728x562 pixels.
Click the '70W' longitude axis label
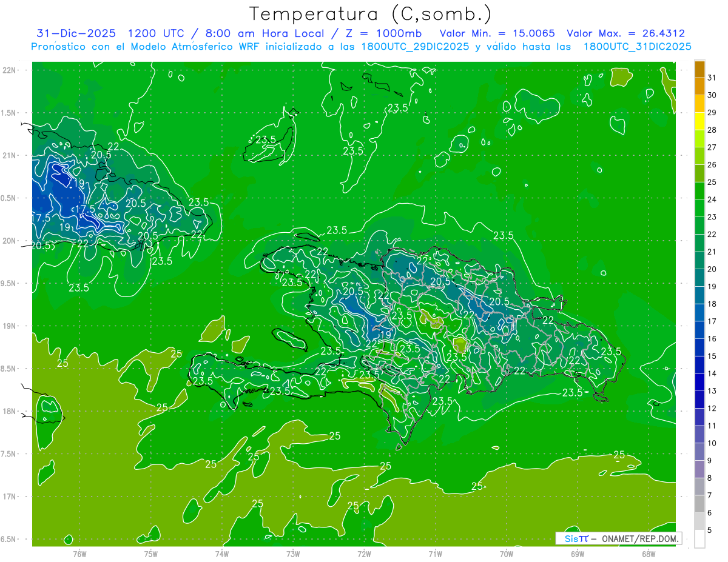507,554
